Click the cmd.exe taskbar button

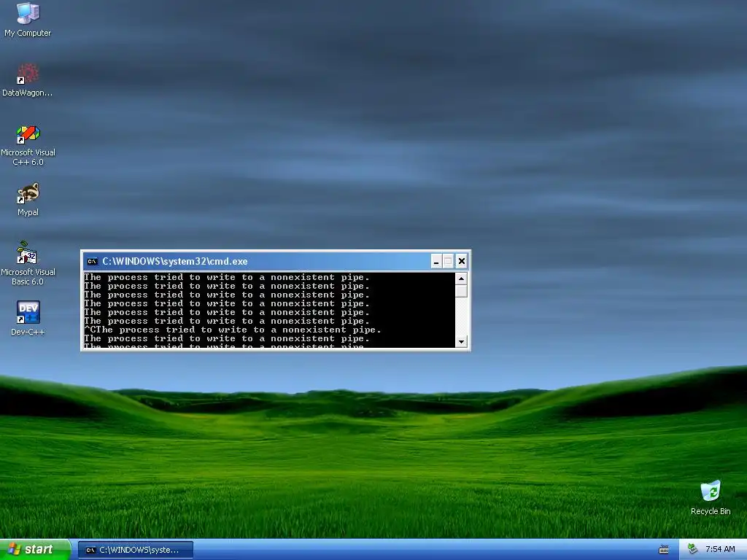point(136,550)
